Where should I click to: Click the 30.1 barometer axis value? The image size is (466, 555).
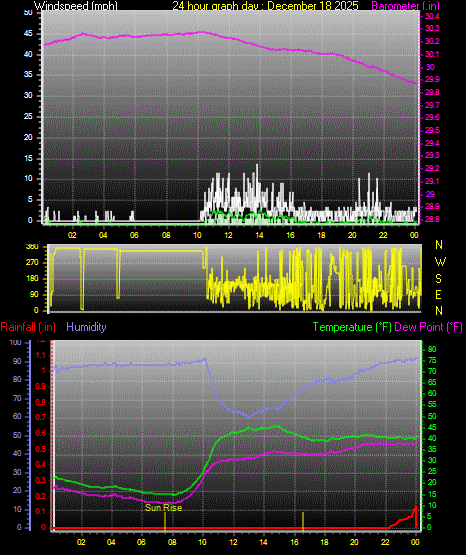point(432,54)
